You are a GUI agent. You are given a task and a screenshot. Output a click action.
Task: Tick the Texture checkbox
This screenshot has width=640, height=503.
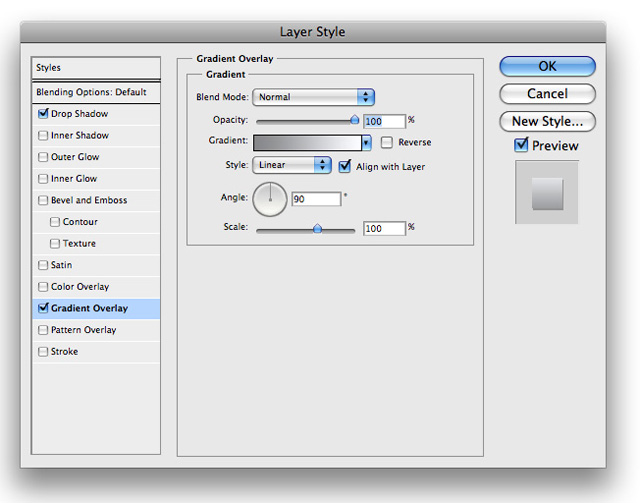(55, 243)
